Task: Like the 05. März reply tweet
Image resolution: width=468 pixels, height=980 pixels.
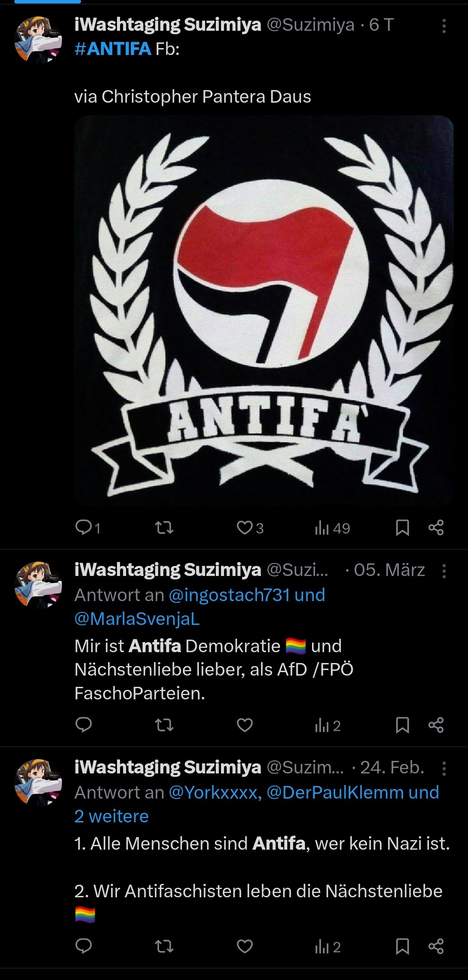Action: (245, 725)
